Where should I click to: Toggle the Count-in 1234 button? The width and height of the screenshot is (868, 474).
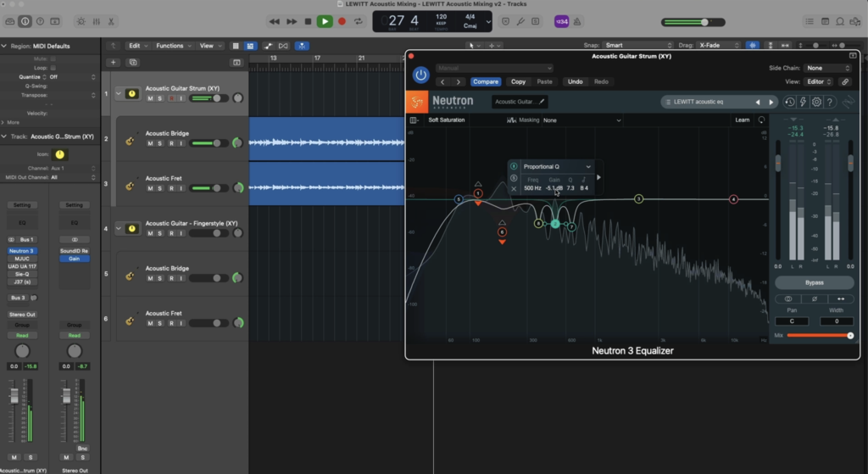561,21
